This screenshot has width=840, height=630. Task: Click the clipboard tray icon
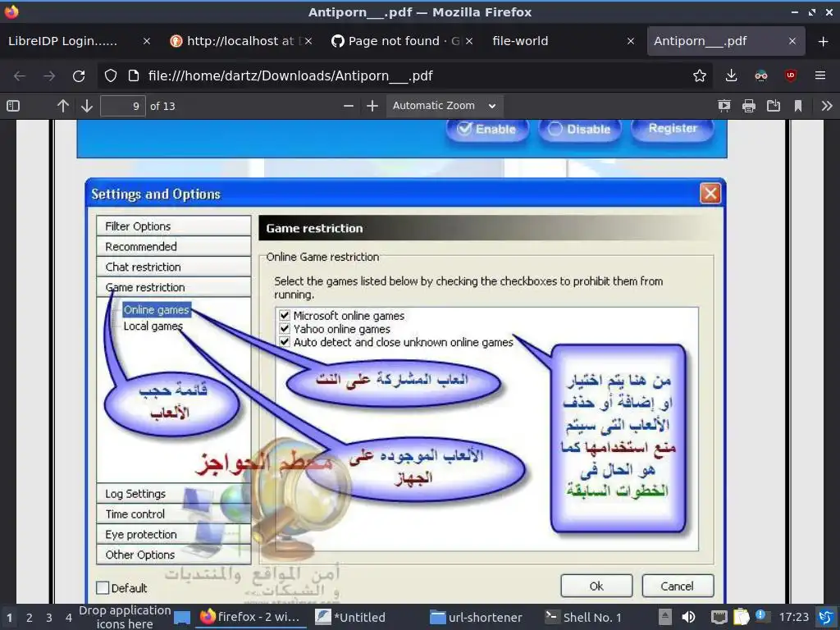(741, 617)
